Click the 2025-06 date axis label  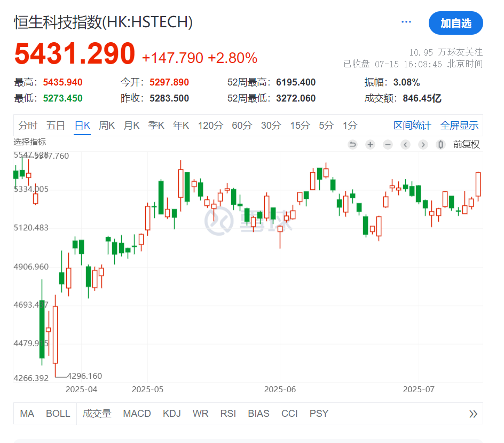(x=280, y=389)
